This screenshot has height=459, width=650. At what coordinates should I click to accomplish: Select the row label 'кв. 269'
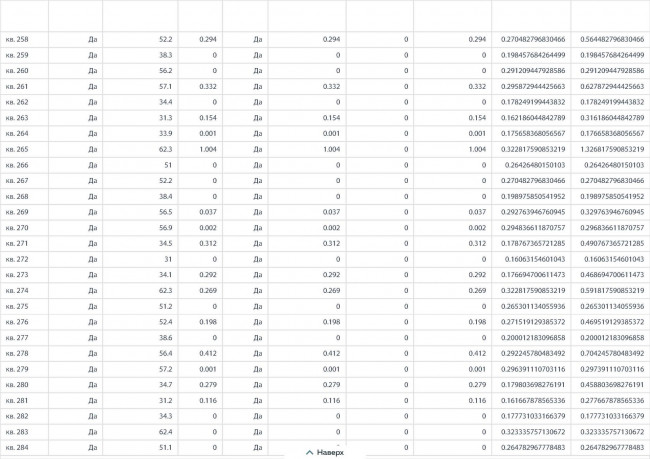(x=17, y=212)
